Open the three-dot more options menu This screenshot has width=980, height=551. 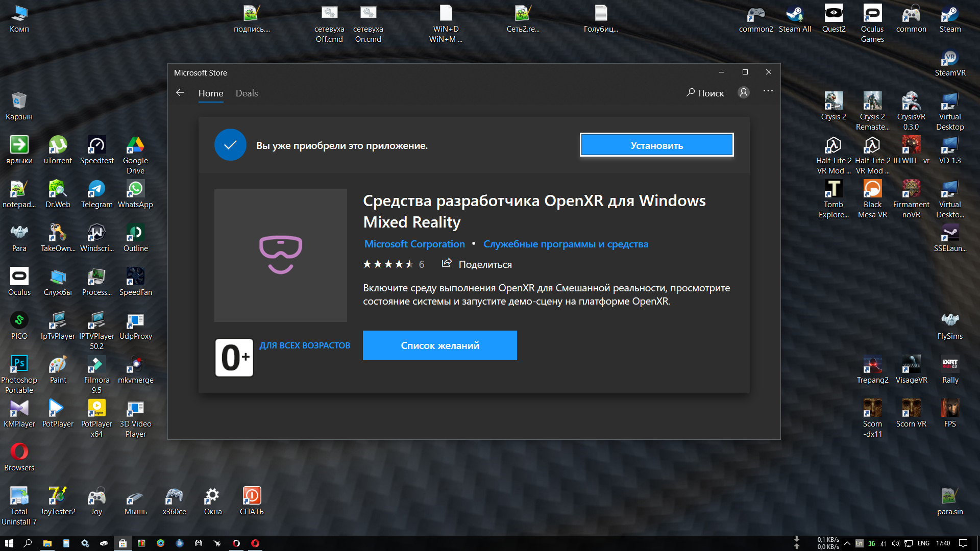[x=768, y=91]
